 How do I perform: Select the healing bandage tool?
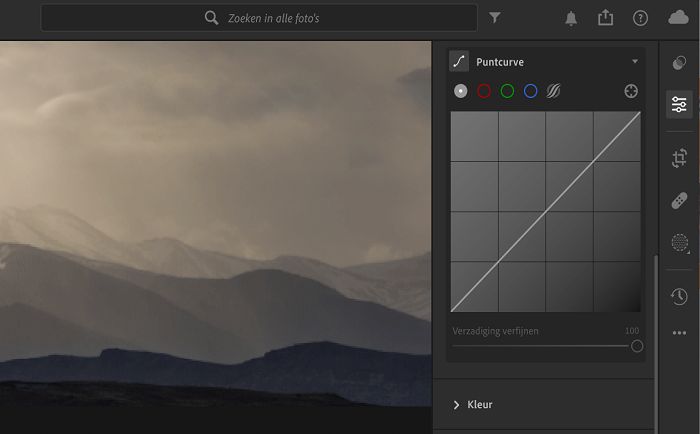point(679,201)
